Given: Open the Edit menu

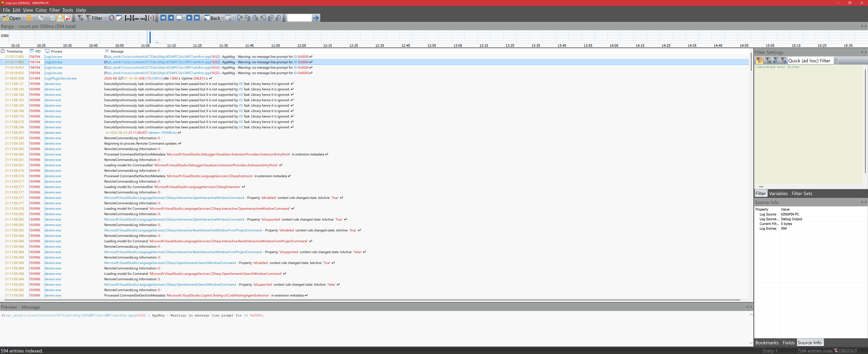Looking at the screenshot, I should point(16,10).
